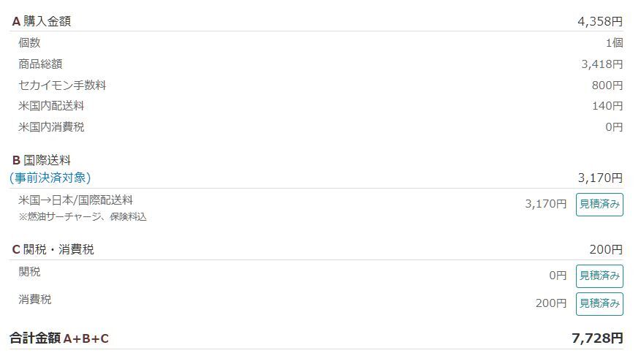Select the 800円 handling fee value
The width and height of the screenshot is (641, 364).
coord(607,86)
